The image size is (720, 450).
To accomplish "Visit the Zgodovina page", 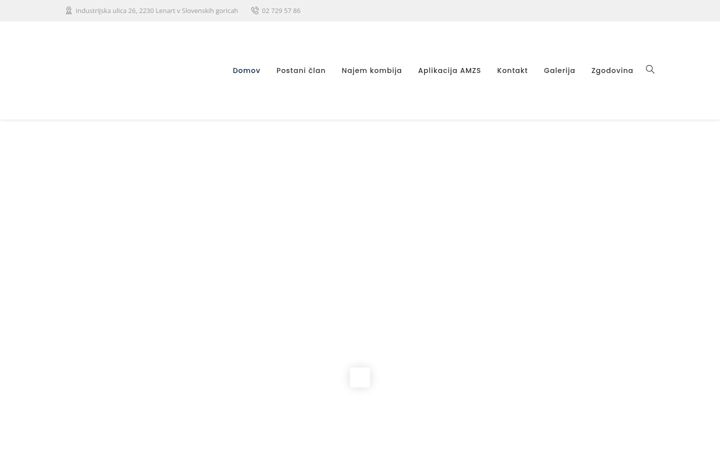I will click(x=612, y=70).
